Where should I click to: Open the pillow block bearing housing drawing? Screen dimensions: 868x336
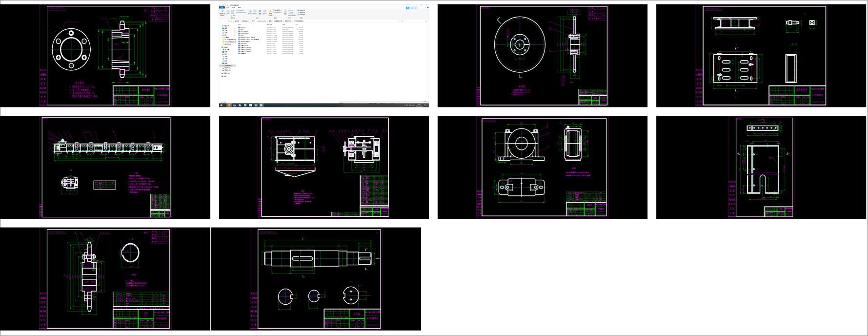coord(543,167)
